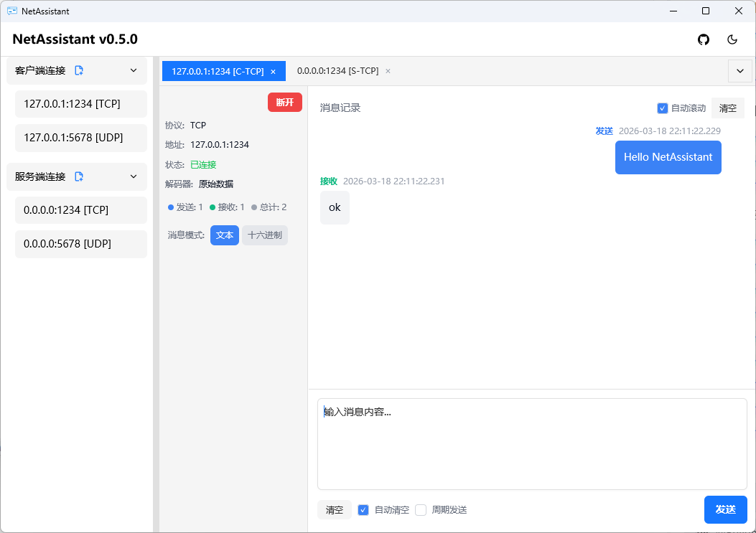Switch to the 0.0.0.0:1234 [S-TCP] tab
The image size is (756, 533).
click(x=337, y=71)
